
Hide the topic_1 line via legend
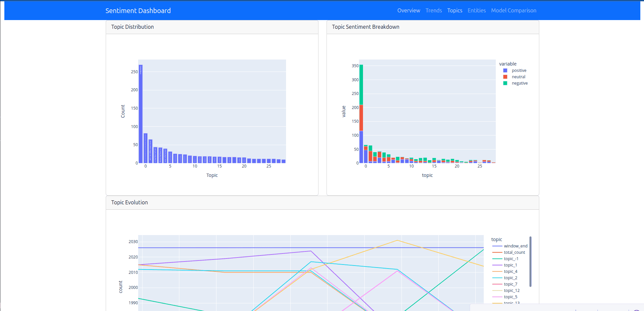[510, 265]
